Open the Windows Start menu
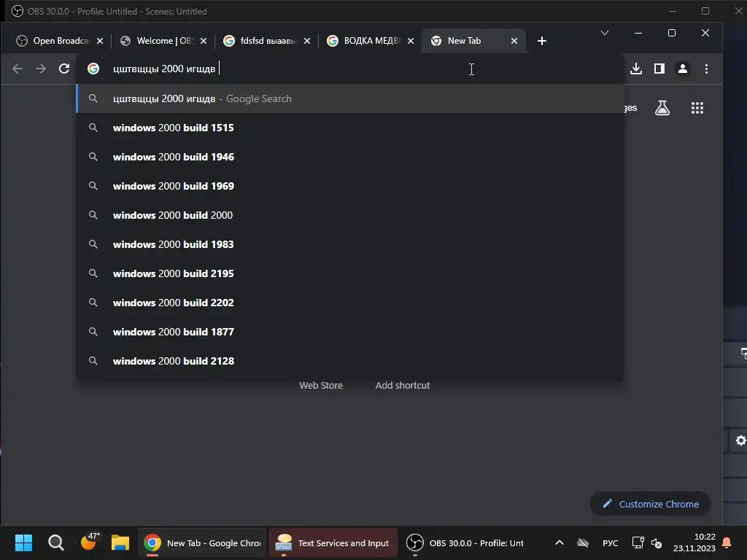Image resolution: width=747 pixels, height=560 pixels. click(x=23, y=542)
